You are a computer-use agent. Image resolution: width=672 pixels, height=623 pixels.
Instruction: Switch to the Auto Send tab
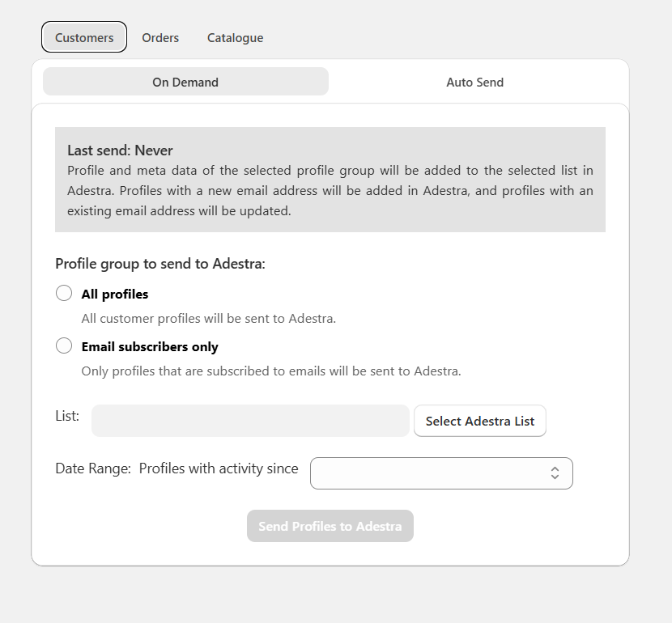click(474, 82)
